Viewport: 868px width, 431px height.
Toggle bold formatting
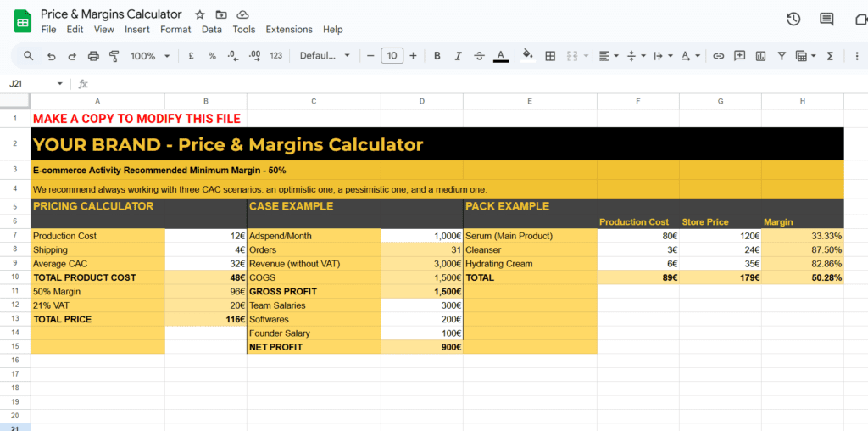point(437,56)
